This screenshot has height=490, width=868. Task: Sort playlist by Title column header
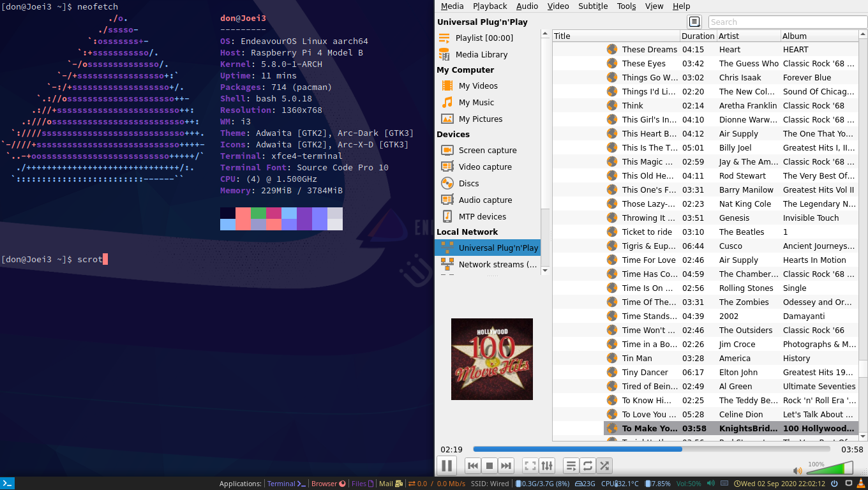pyautogui.click(x=616, y=36)
